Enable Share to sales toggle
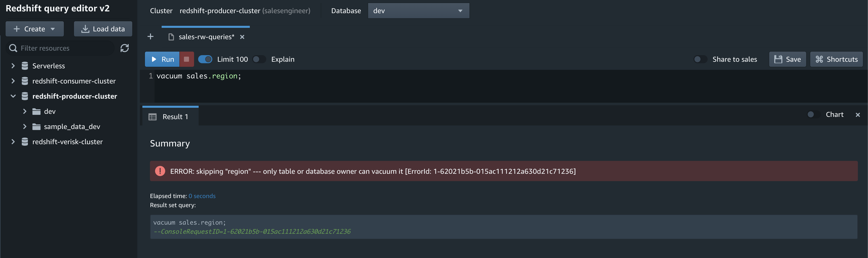 [701, 59]
